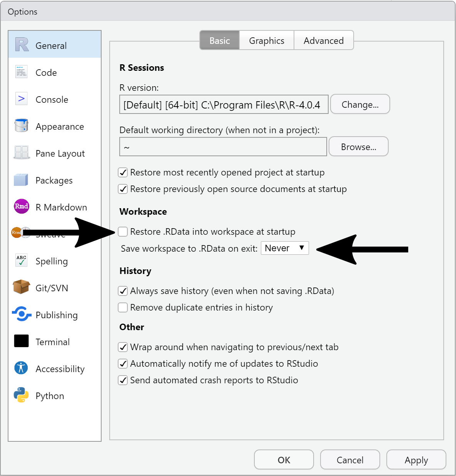456x476 pixels.
Task: Switch to the Graphics tab
Action: 267,40
